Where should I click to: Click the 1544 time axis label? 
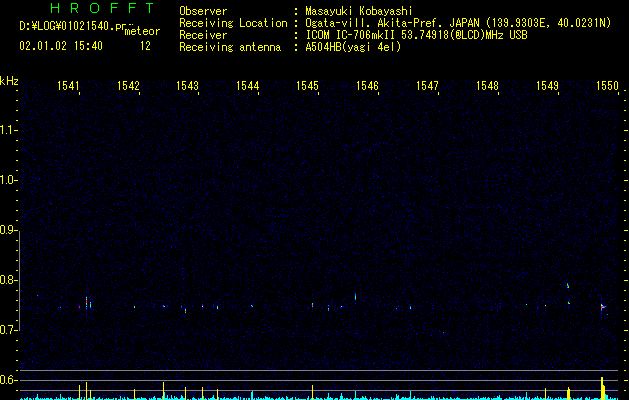click(248, 86)
